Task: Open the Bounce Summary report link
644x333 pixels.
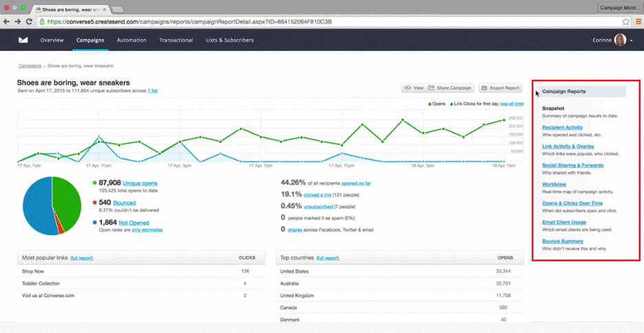Action: 562,241
